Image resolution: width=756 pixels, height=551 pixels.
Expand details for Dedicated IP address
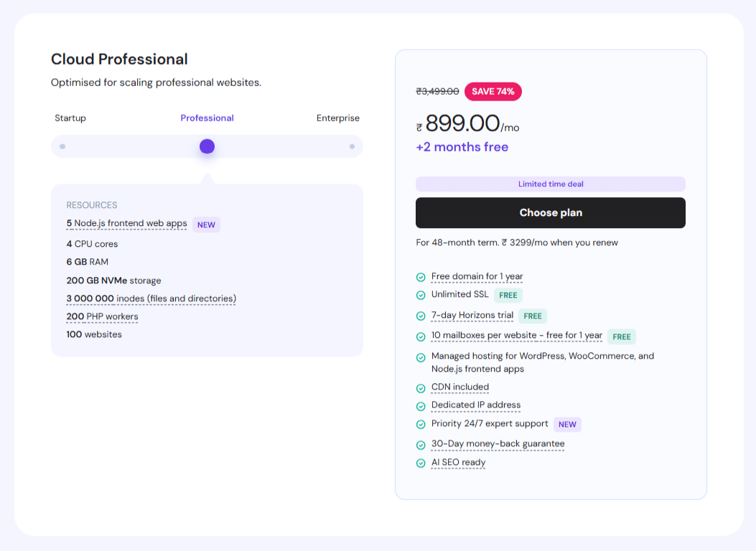tap(475, 405)
